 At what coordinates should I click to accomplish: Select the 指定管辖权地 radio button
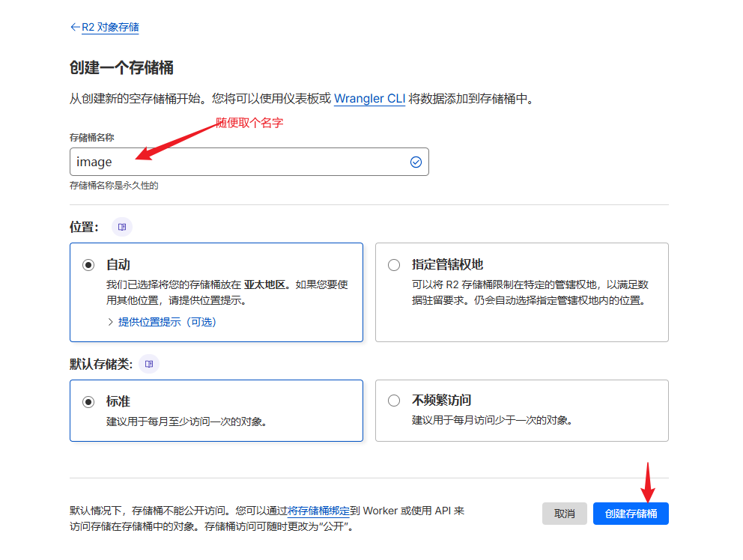pyautogui.click(x=394, y=265)
